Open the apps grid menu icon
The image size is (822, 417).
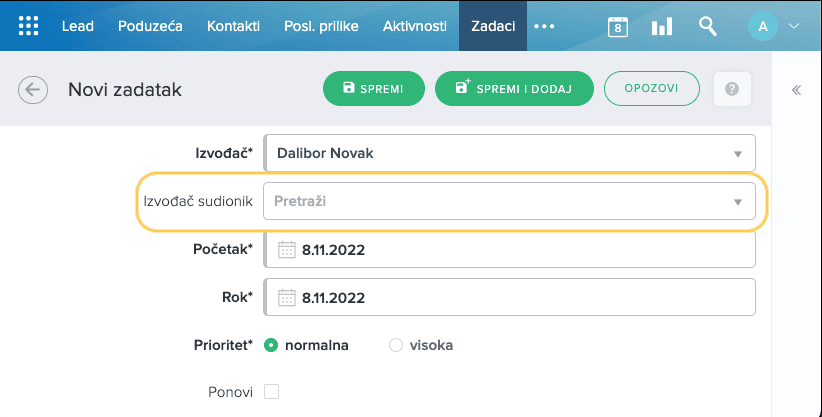coord(28,26)
